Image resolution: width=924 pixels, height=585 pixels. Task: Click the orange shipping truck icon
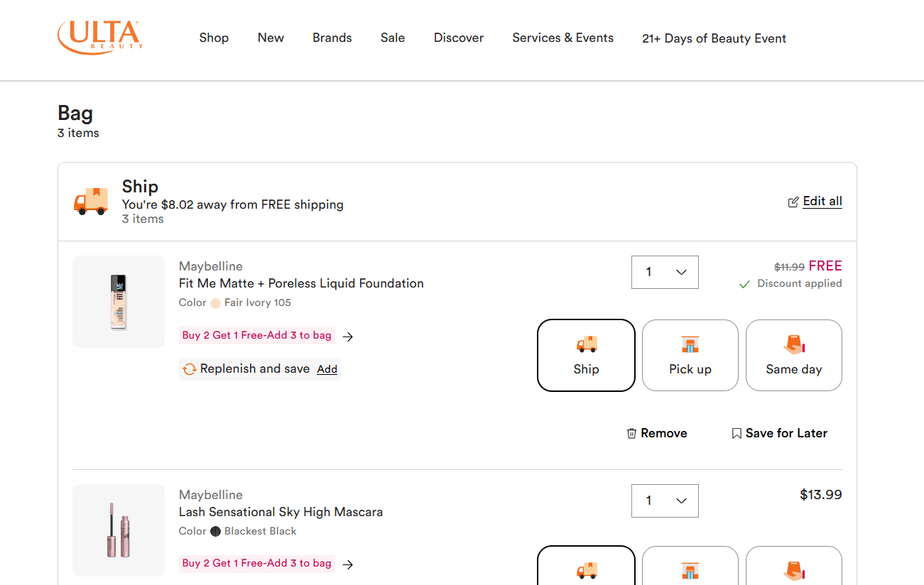point(91,201)
